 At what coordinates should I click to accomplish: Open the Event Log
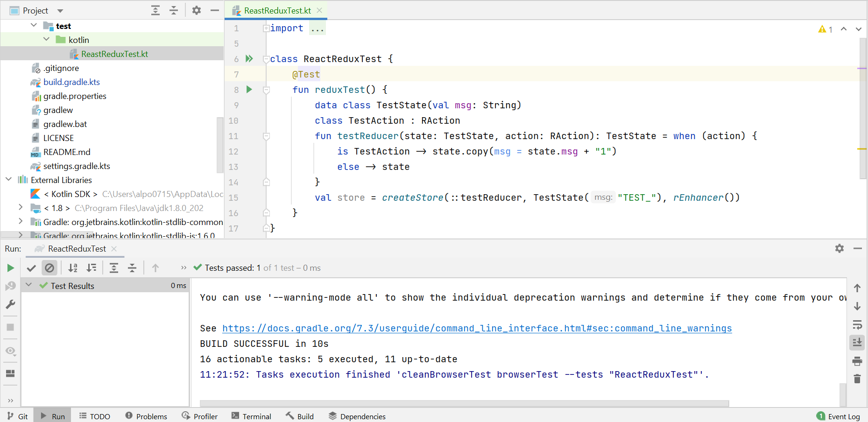click(839, 416)
